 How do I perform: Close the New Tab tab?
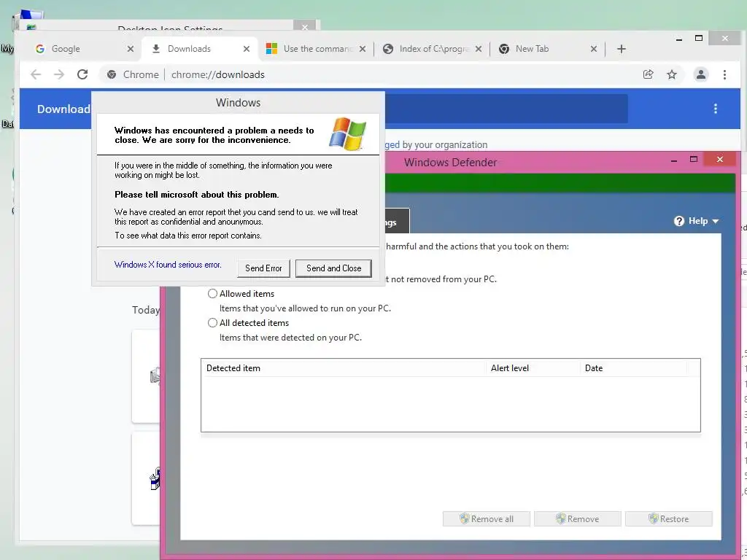pos(594,49)
